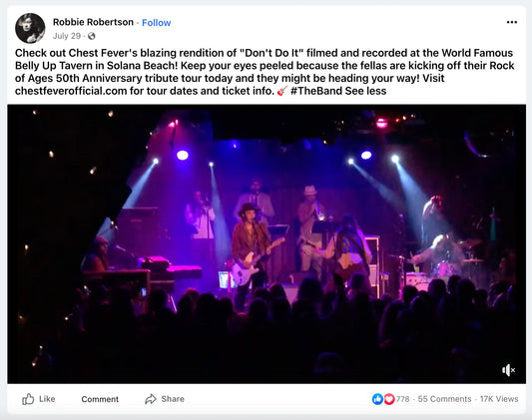
Task: Open the three-dot post options menu
Action: 512,22
